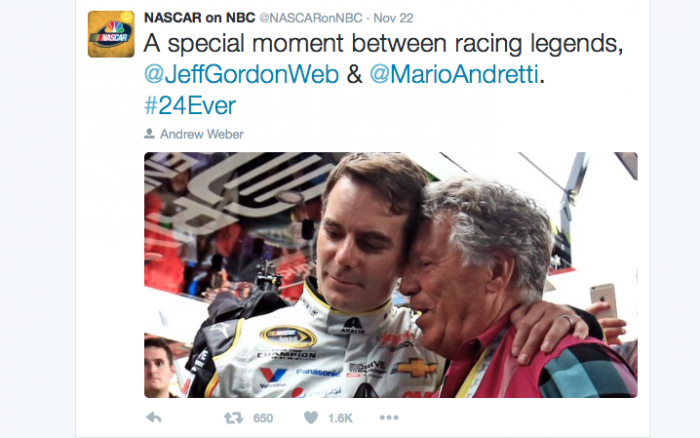700x438 pixels.
Task: Open the #24Ever hashtag
Action: coord(190,106)
